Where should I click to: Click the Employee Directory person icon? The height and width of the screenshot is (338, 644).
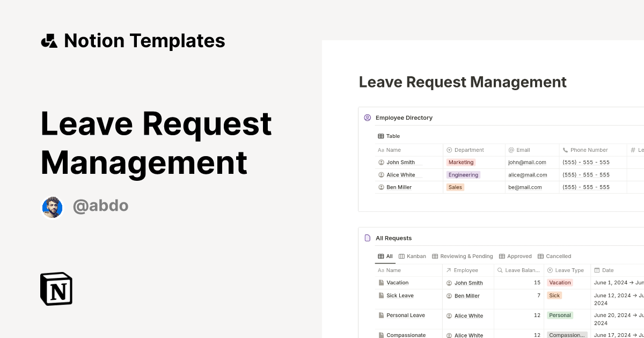tap(367, 117)
